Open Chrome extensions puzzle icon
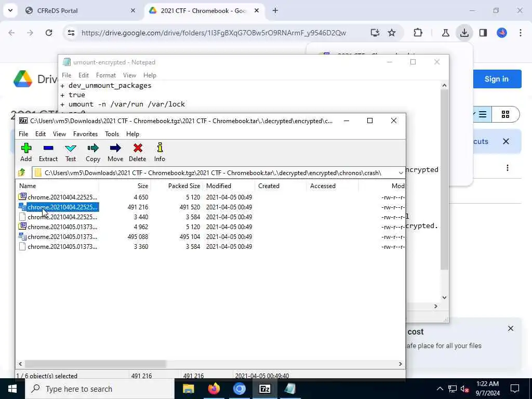This screenshot has width=532, height=399. point(418,33)
